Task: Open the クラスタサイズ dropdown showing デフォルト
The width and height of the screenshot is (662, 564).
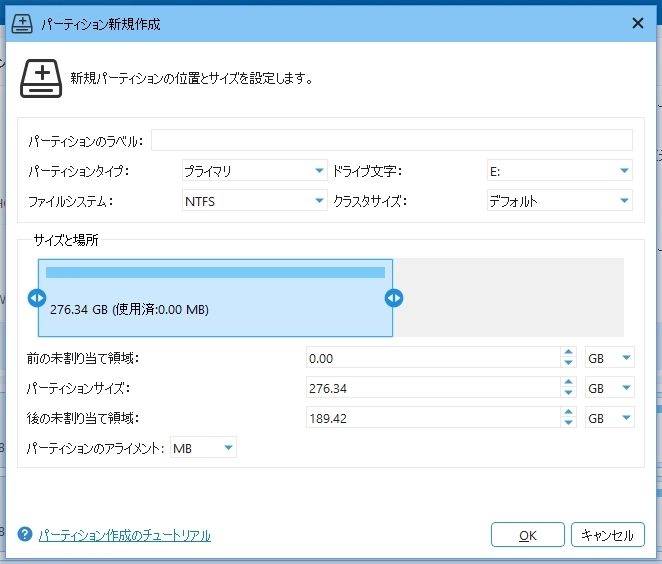Action: [559, 201]
